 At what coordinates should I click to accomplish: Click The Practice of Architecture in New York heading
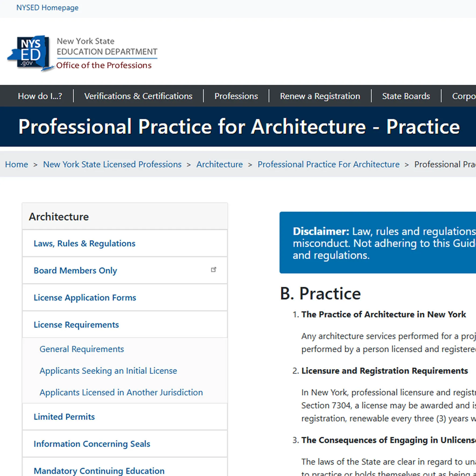pyautogui.click(x=384, y=314)
